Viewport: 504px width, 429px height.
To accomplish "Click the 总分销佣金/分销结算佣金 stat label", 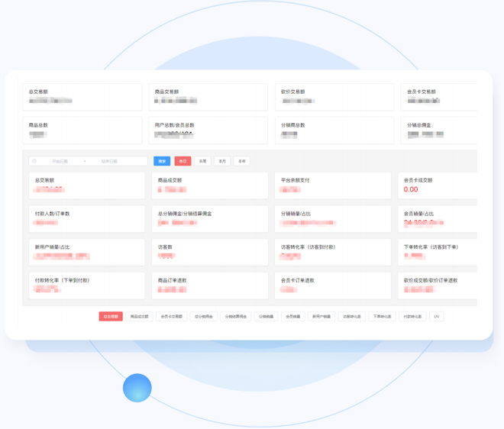I will (x=185, y=214).
